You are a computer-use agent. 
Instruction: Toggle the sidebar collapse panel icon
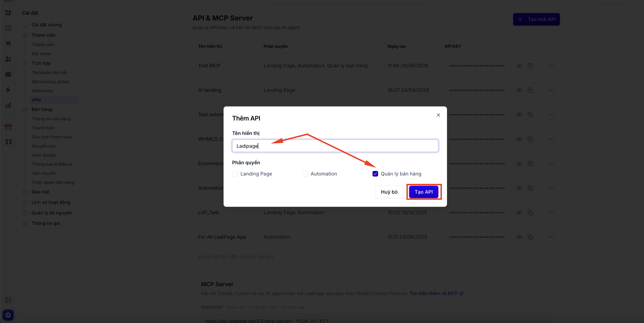click(x=8, y=300)
